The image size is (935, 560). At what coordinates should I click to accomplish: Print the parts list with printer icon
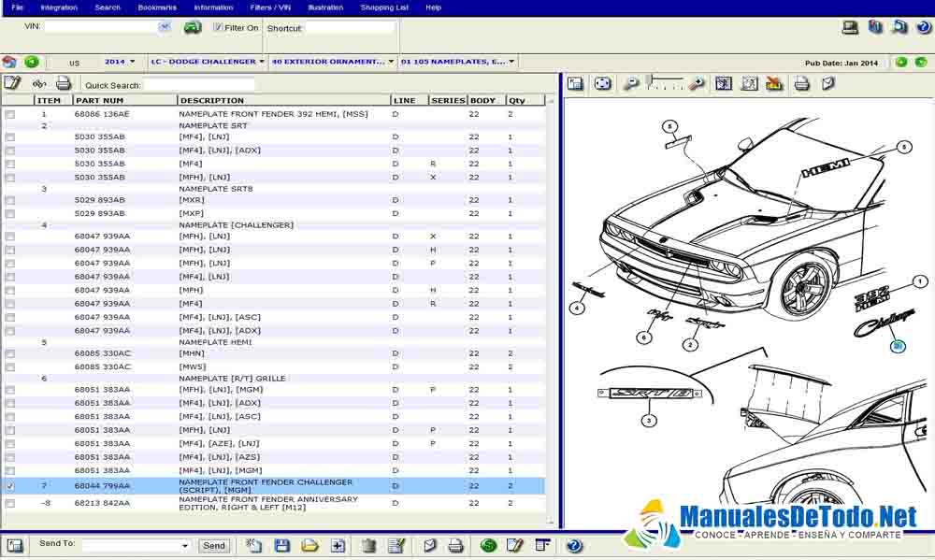point(64,83)
